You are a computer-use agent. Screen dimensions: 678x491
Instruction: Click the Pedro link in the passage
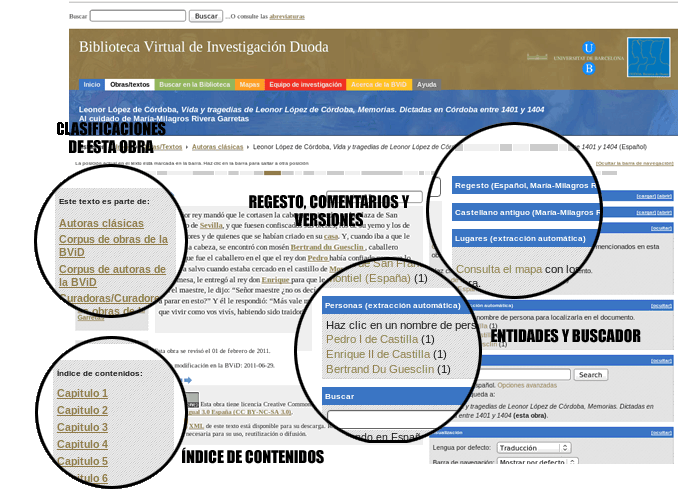tap(318, 258)
